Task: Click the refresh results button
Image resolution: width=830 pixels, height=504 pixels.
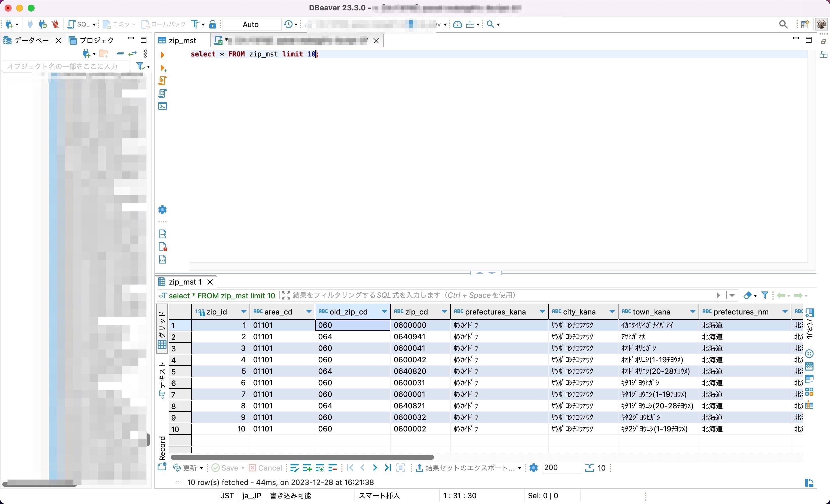Action: 185,468
